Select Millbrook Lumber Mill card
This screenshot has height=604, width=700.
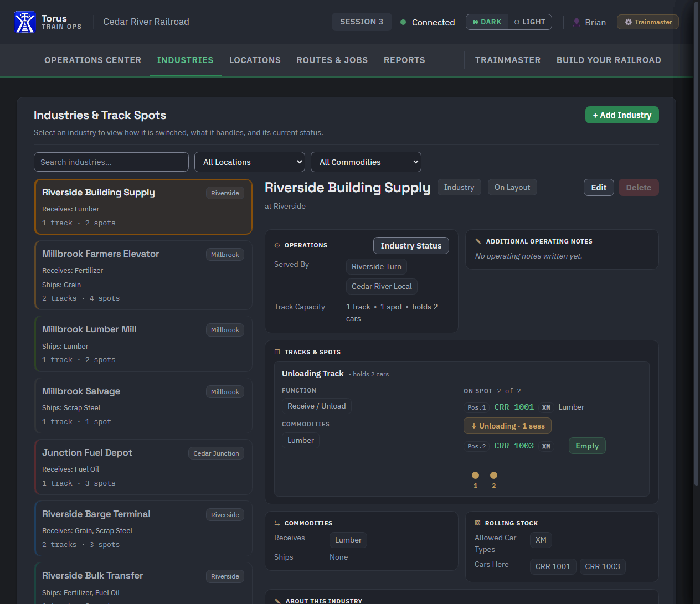click(143, 344)
